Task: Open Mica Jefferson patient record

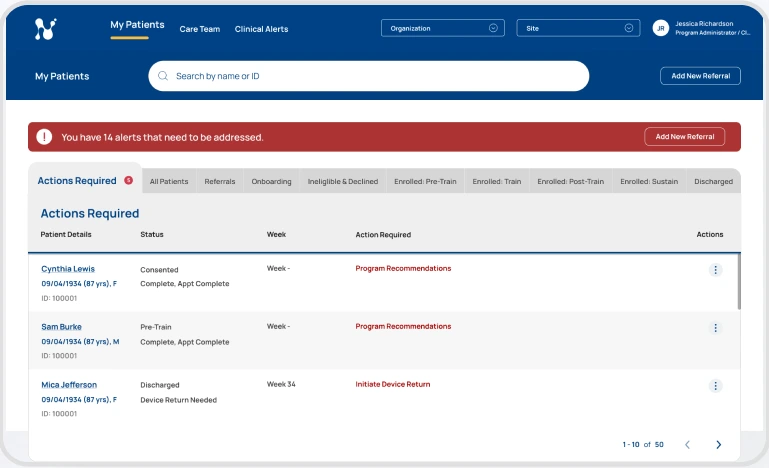Action: click(69, 385)
